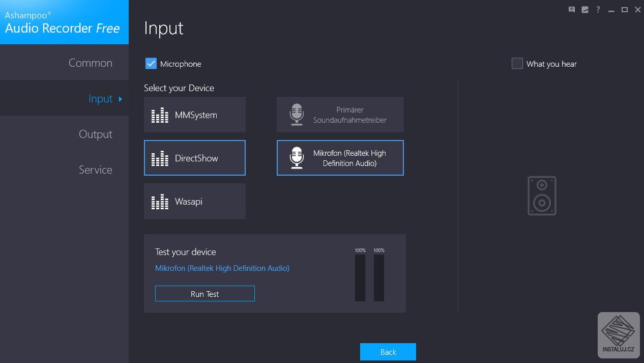Choose the Wasapi driver

195,201
